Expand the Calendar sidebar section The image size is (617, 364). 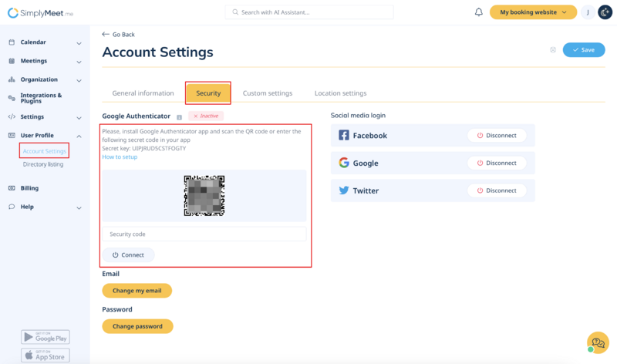pos(79,43)
